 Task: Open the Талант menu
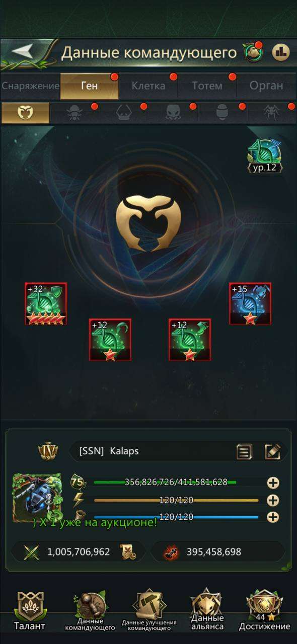[30, 611]
